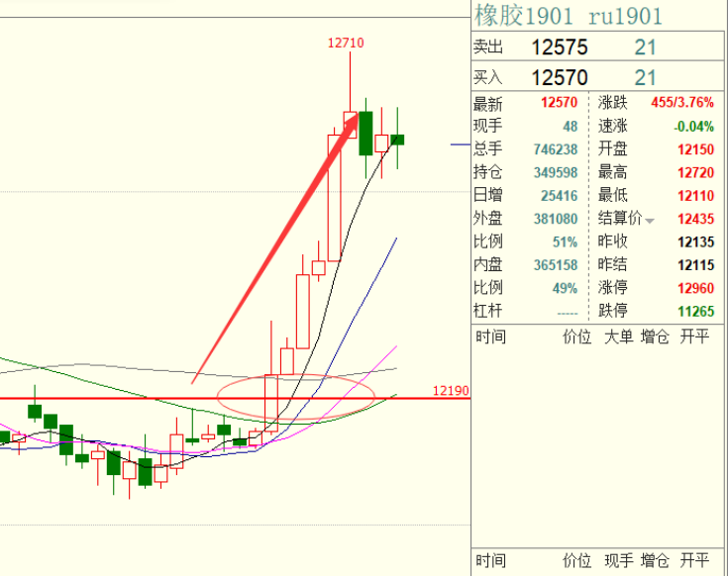Pick the 最新 latest price 12570

(559, 103)
